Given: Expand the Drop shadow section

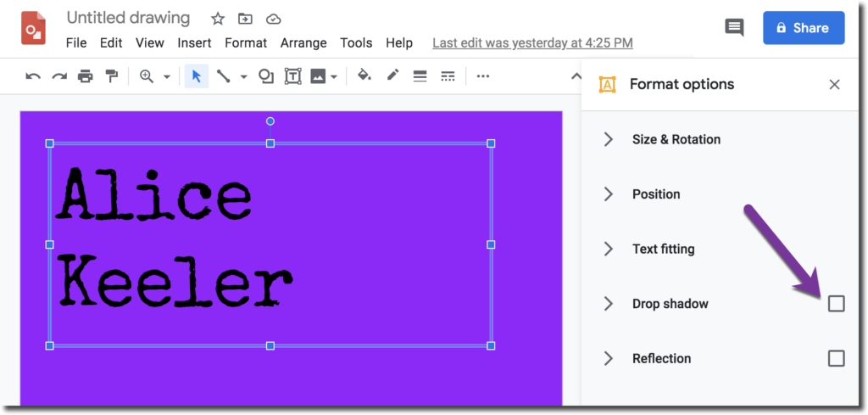Looking at the screenshot, I should tap(609, 304).
